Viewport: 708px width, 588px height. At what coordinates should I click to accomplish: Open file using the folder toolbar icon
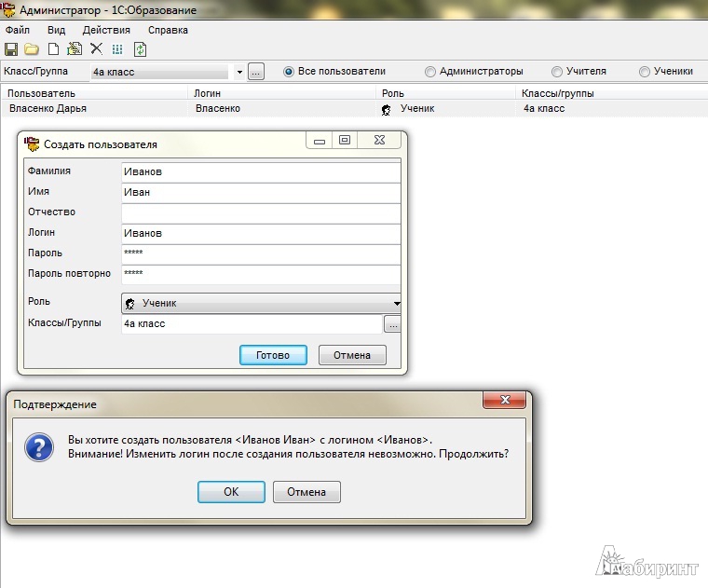pyautogui.click(x=32, y=48)
